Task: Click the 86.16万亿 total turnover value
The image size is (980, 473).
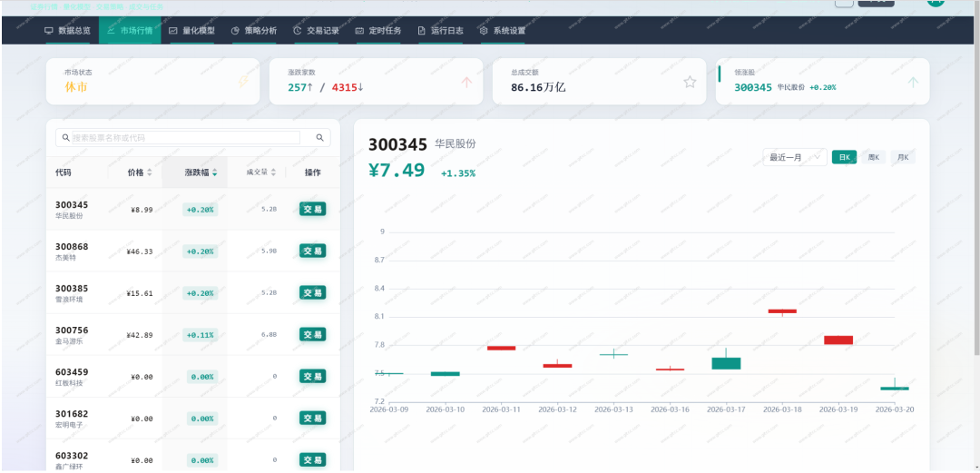Action: pyautogui.click(x=538, y=87)
